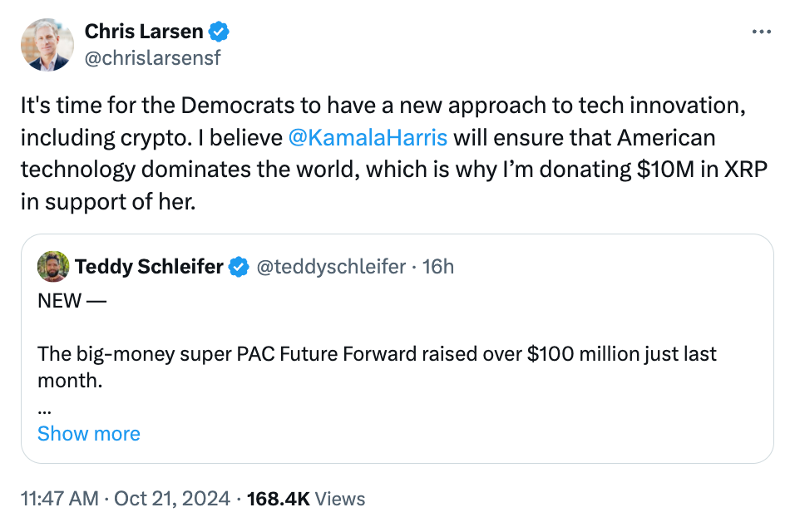Open the @teddyschleifer handle
Screen dimensions: 795x532
(x=331, y=267)
